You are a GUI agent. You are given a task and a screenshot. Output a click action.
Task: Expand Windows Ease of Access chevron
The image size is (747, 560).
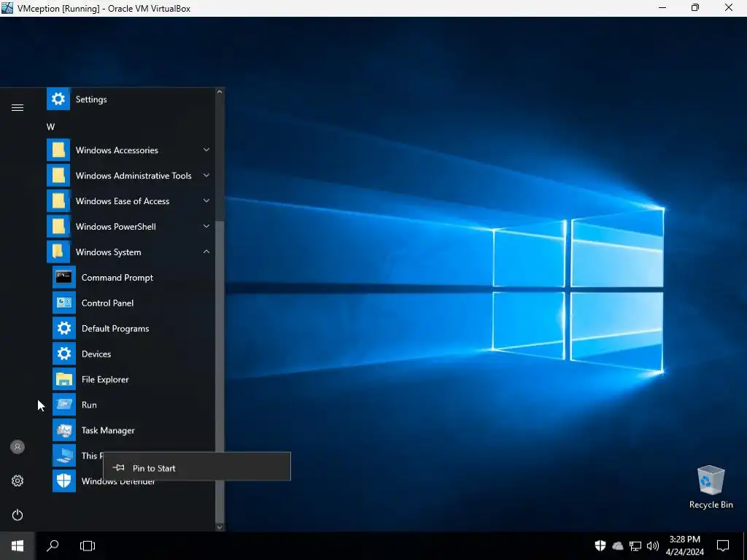(x=206, y=201)
